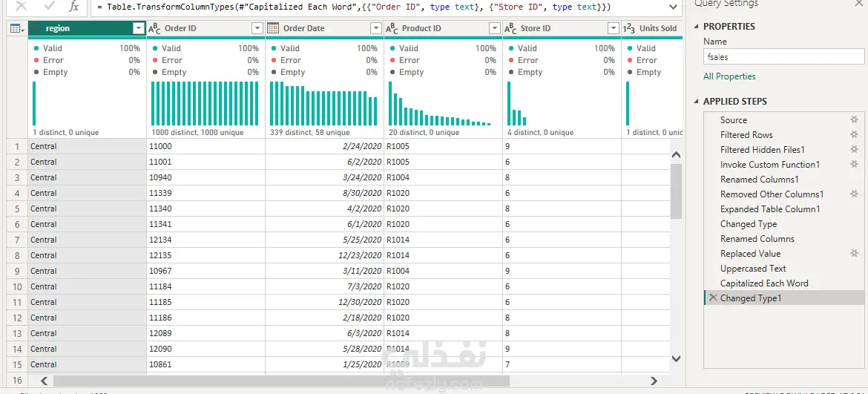Collapse the PROPERTIES section
Viewport: 868px width, 394px height.
(697, 27)
